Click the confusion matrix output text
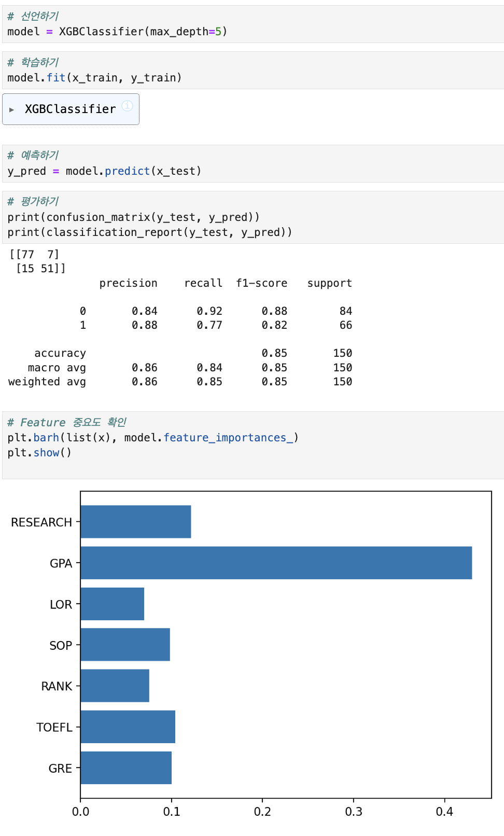The height and width of the screenshot is (836, 504). [37, 261]
